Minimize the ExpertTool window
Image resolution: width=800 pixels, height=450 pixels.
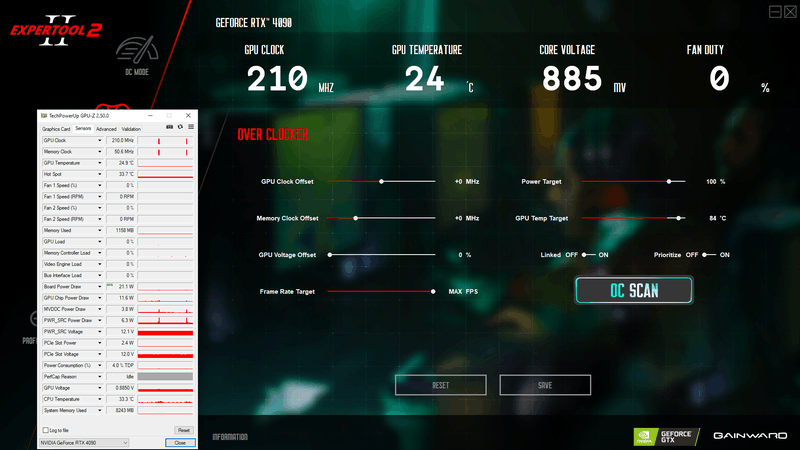click(775, 12)
